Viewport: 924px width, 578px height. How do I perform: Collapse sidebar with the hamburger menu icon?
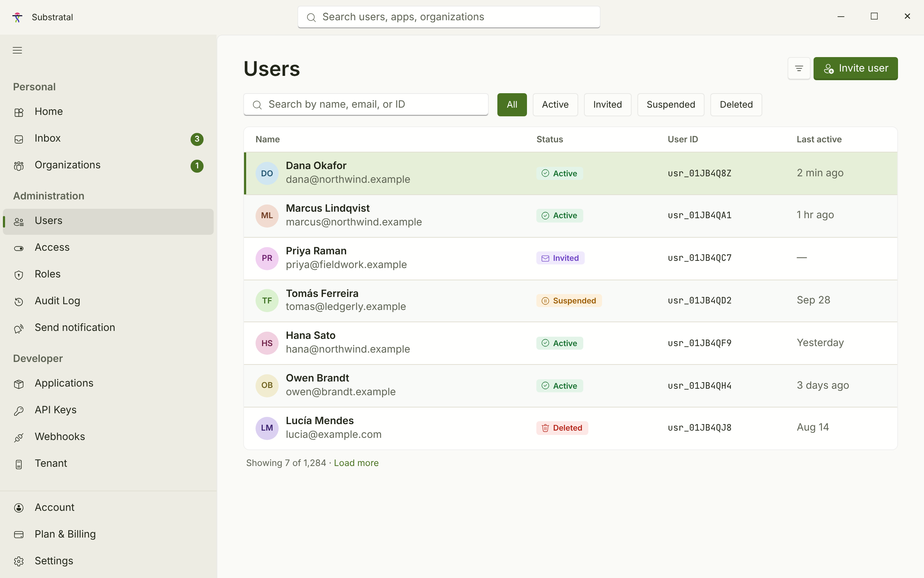17,50
